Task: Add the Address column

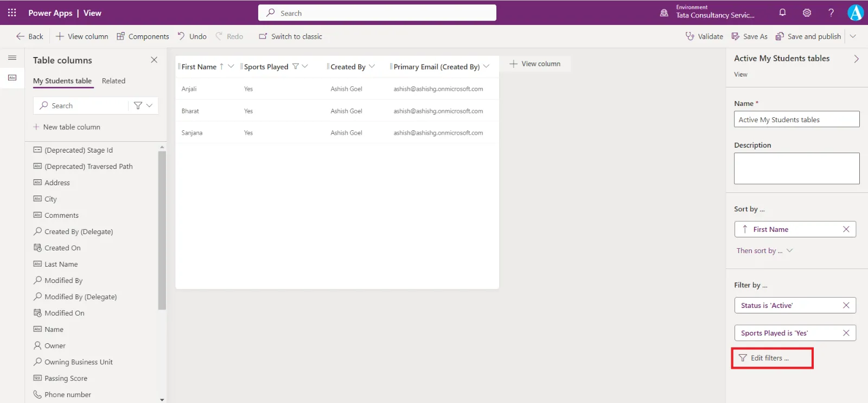Action: click(52, 182)
